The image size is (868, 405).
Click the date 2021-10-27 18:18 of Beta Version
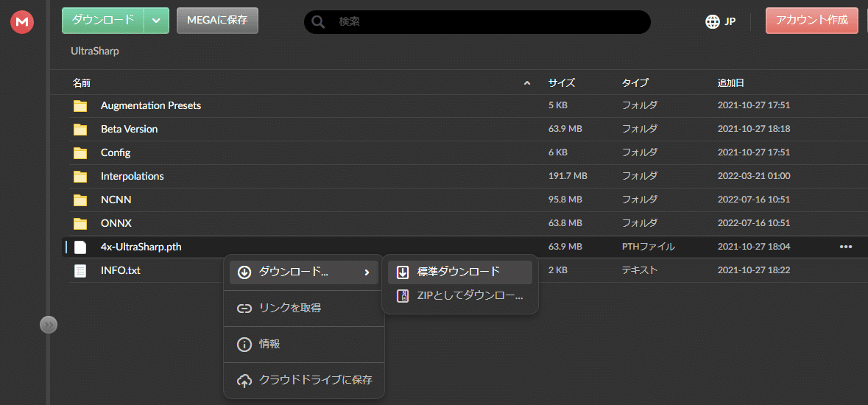753,129
